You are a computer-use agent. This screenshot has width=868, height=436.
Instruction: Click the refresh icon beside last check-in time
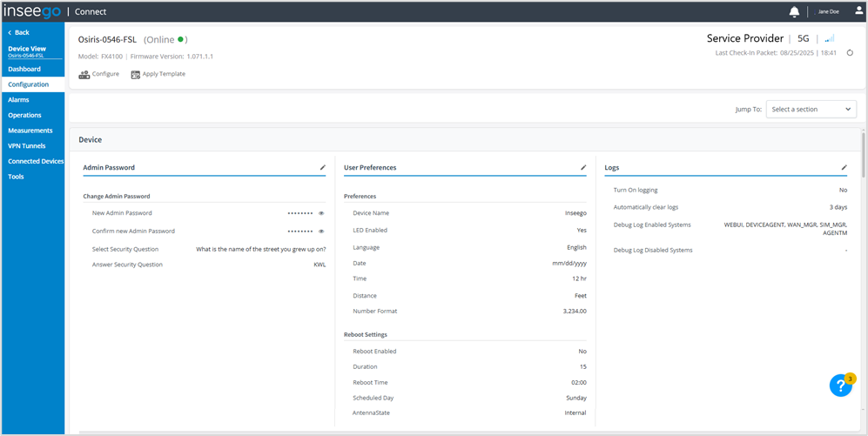(x=850, y=53)
